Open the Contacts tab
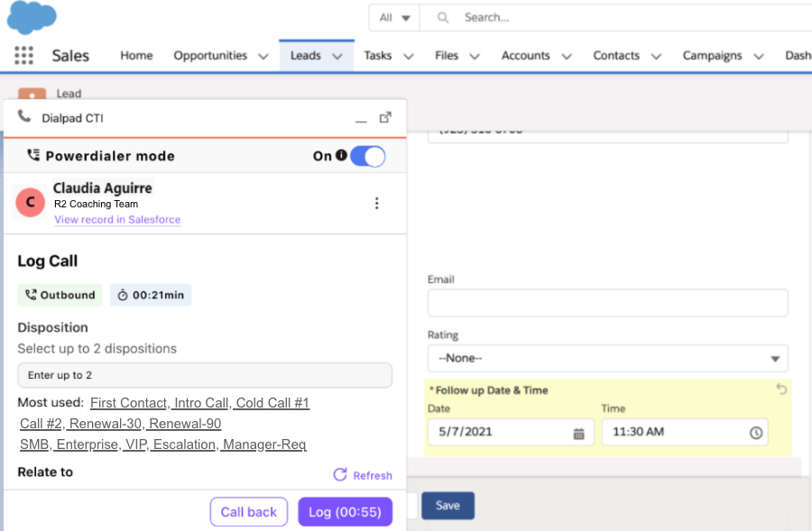Image resolution: width=812 pixels, height=531 pixels. pyautogui.click(x=616, y=55)
